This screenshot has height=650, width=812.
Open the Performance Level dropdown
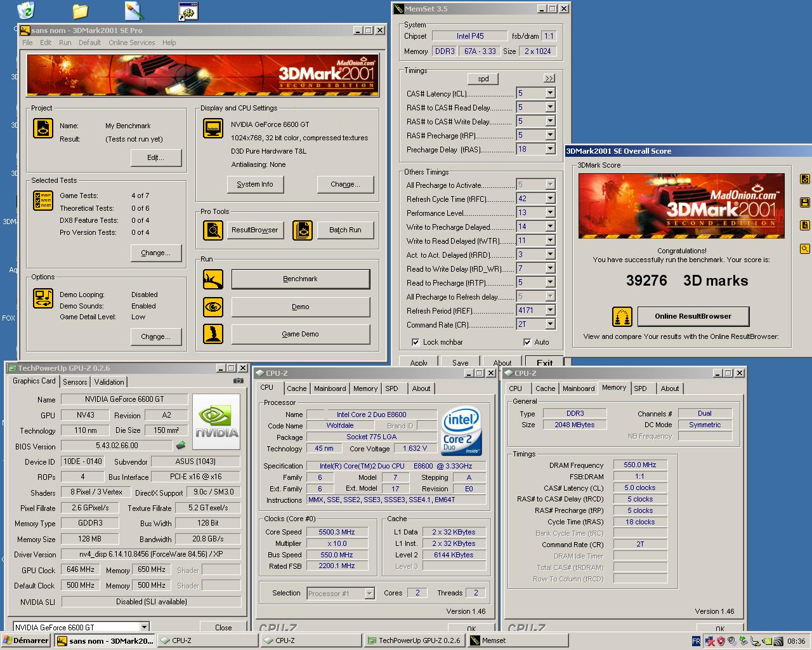click(550, 213)
